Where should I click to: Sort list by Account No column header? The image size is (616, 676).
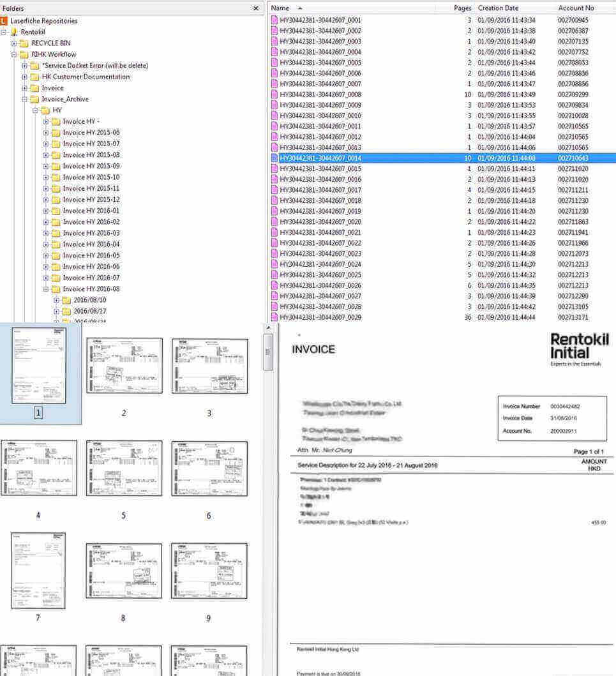(576, 8)
